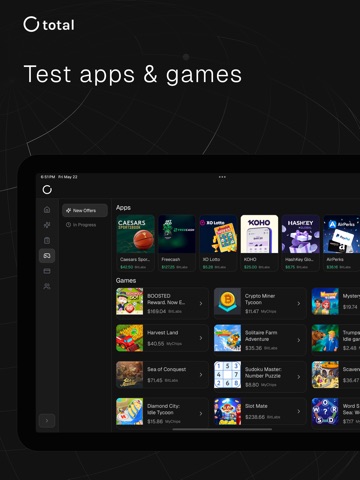Expand the sidebar with the arrow button
Screen dimensions: 360x480
tap(47, 421)
